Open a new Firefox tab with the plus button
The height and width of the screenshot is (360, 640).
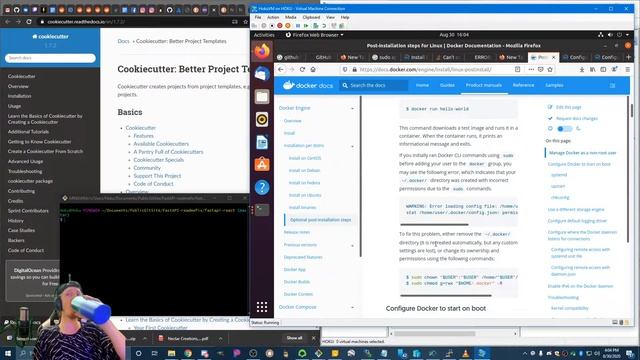629,57
